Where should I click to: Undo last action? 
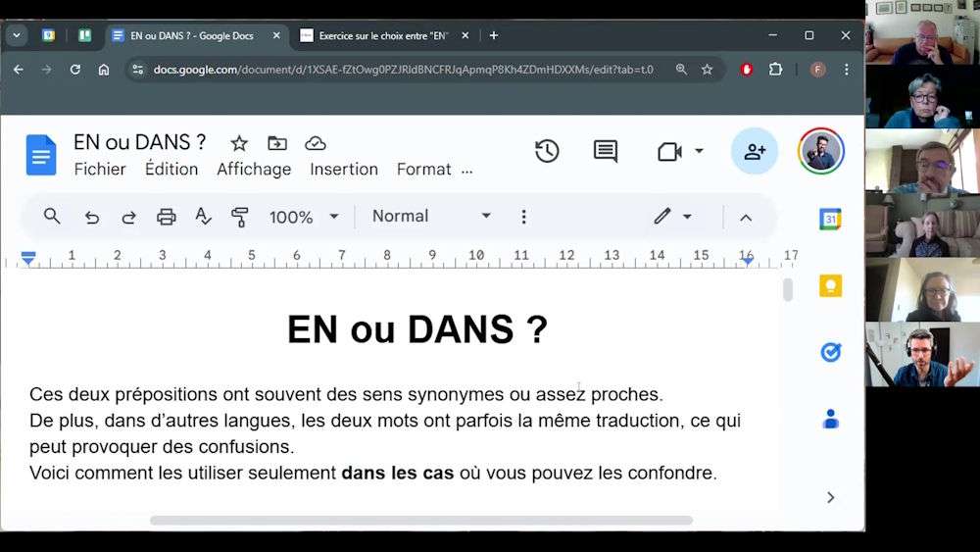pyautogui.click(x=92, y=217)
